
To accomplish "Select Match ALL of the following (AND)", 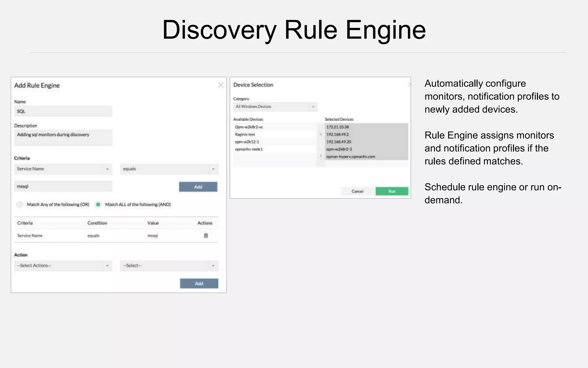I will (98, 204).
